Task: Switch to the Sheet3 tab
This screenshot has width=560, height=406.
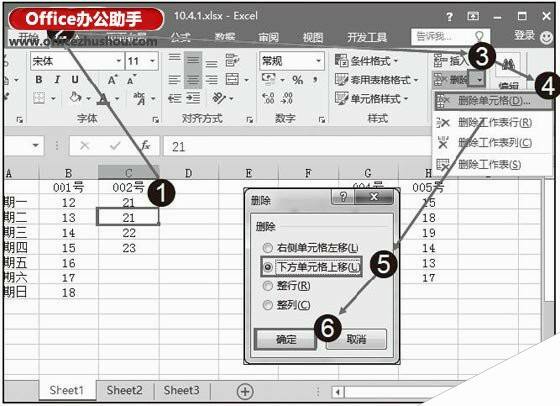Action: tap(181, 390)
